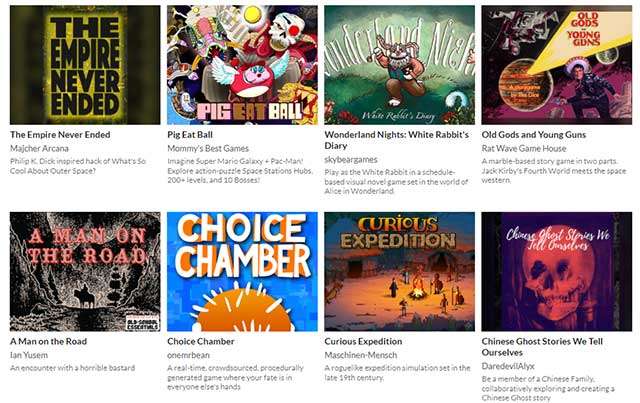
Task: Open Chinese Ghost Stories skull cover image
Action: pyautogui.click(x=557, y=272)
